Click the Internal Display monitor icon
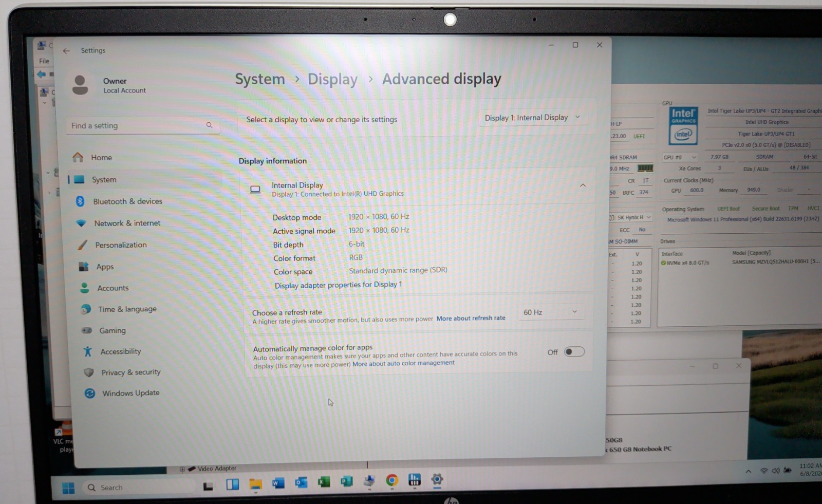 pos(255,189)
